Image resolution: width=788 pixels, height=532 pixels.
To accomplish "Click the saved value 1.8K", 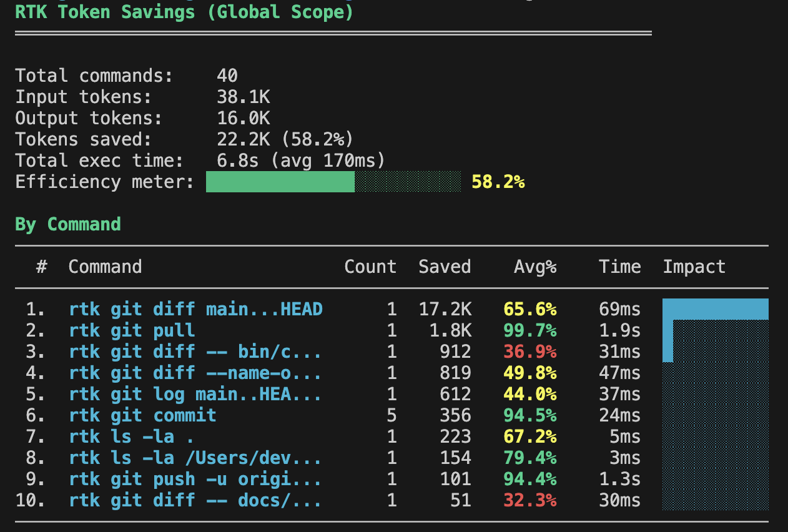I will 450,330.
